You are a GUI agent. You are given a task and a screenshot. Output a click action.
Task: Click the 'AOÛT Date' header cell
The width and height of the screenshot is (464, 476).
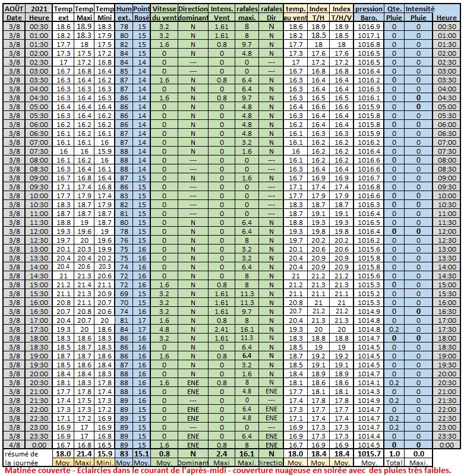click(13, 14)
